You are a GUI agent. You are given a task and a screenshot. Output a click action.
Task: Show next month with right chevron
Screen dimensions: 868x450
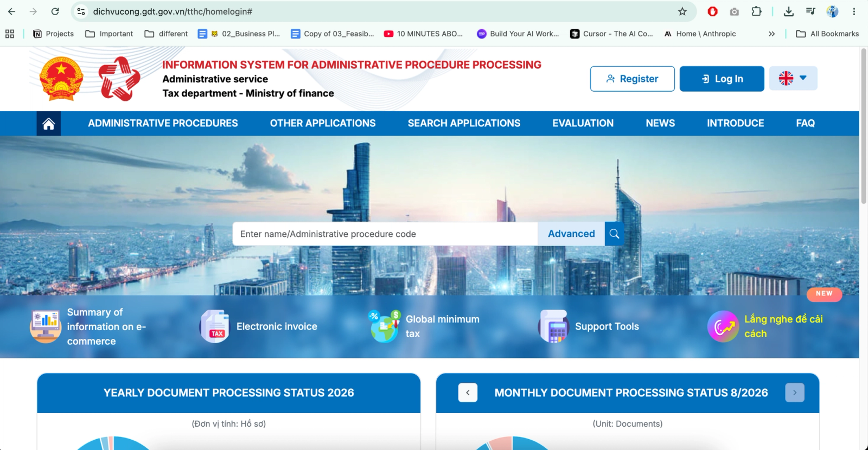click(x=795, y=393)
